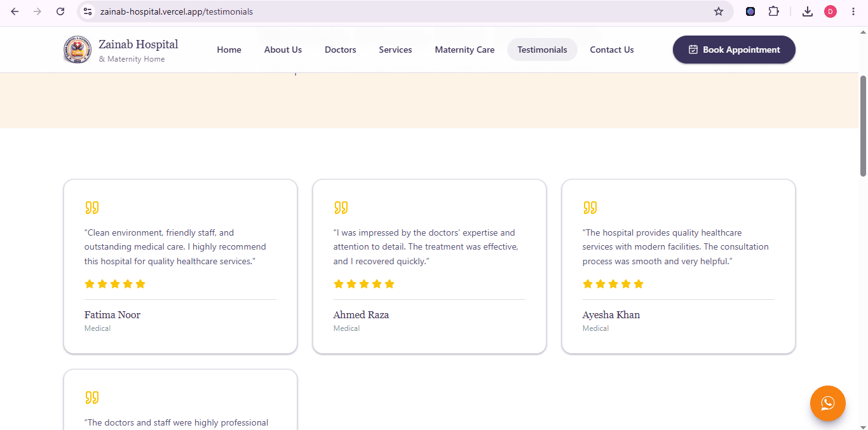Reload the page with the refresh icon

coord(60,11)
